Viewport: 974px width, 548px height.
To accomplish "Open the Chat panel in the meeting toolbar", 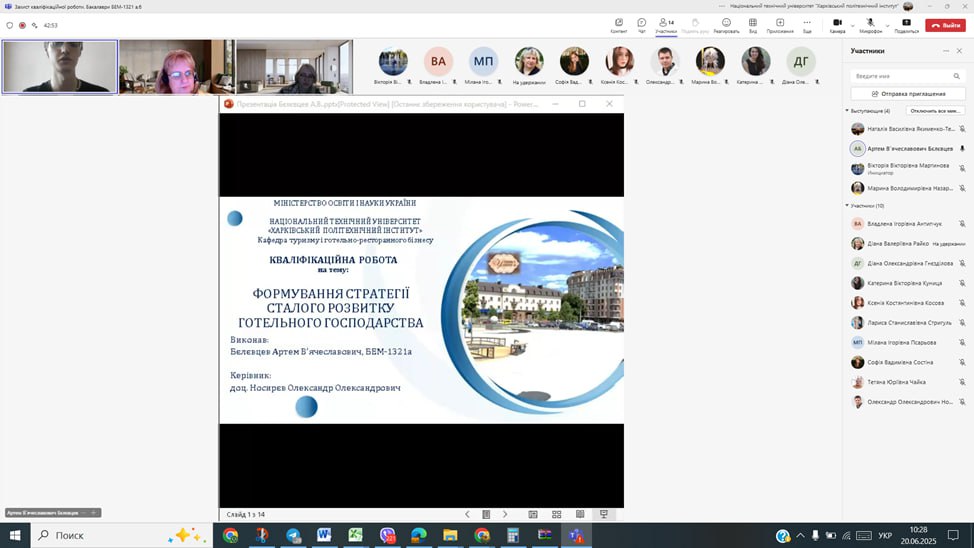I will 642,24.
